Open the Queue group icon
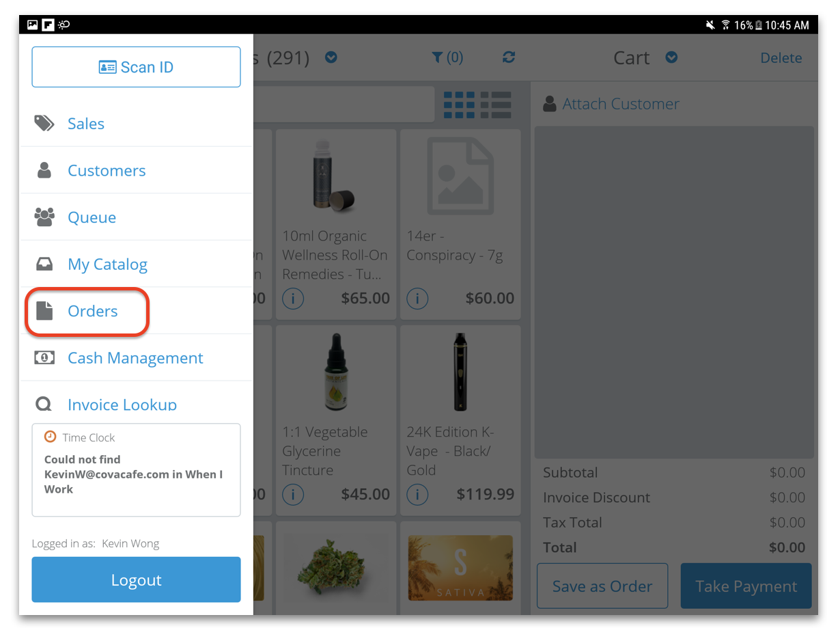 point(44,217)
